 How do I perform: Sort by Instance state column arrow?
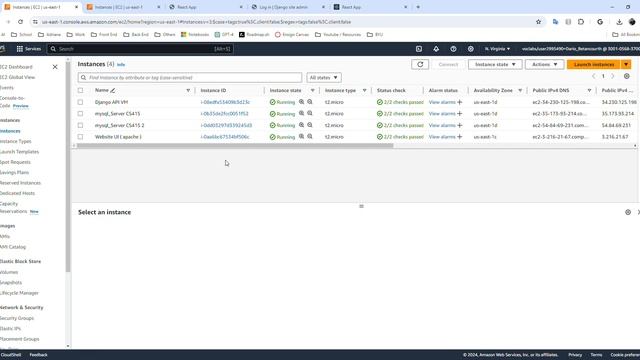[x=313, y=90]
